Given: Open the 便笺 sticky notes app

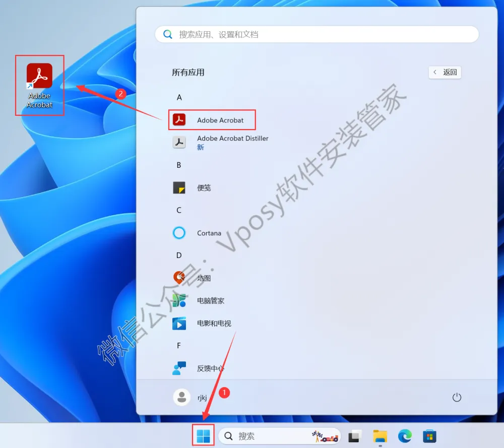Looking at the screenshot, I should pyautogui.click(x=192, y=187).
